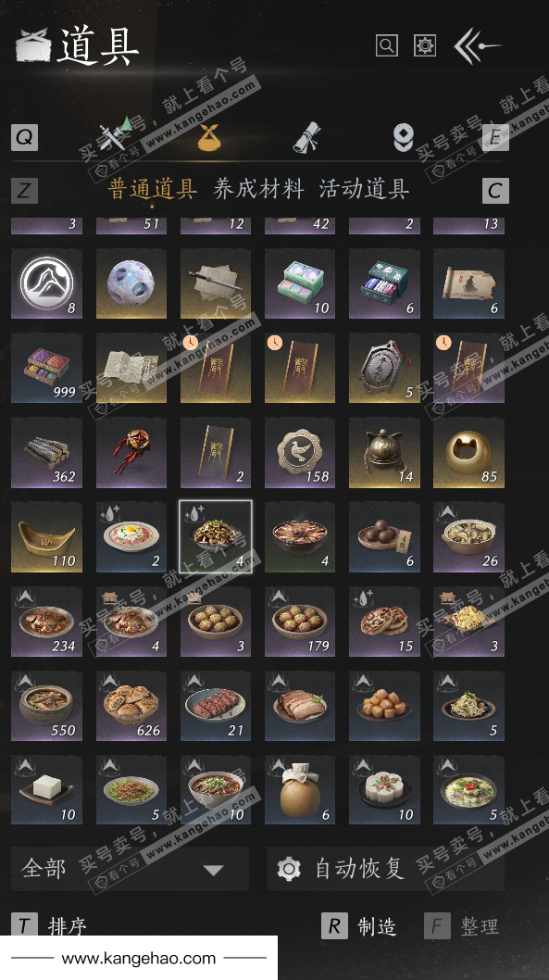
Task: Switch to 活动道具 tab
Action: pyautogui.click(x=364, y=188)
